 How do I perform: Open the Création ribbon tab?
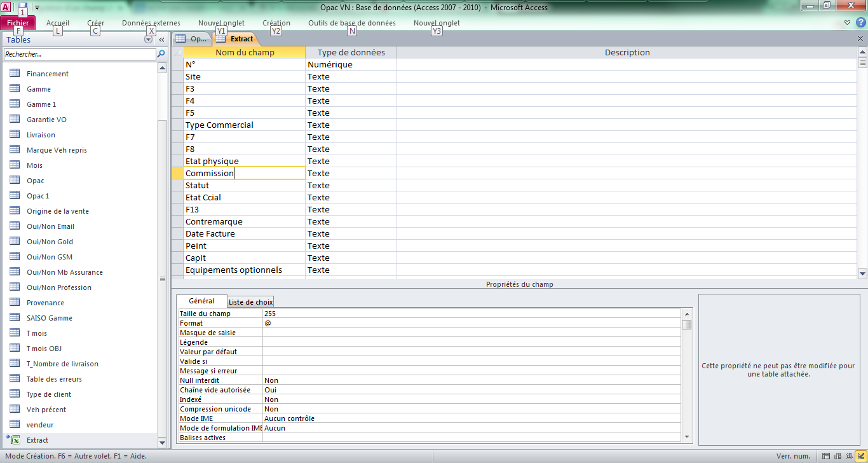click(276, 23)
